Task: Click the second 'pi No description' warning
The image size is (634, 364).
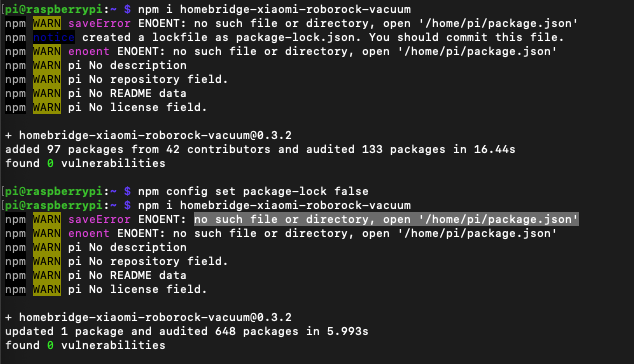Action: tap(127, 248)
